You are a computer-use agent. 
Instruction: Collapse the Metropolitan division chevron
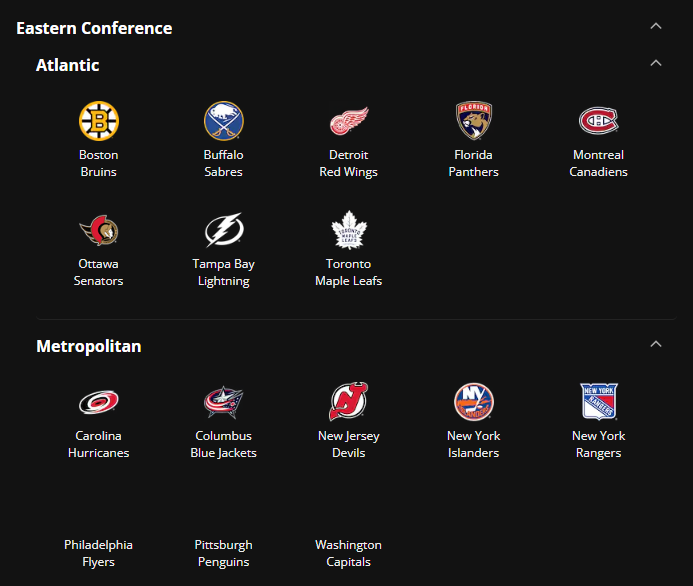656,344
